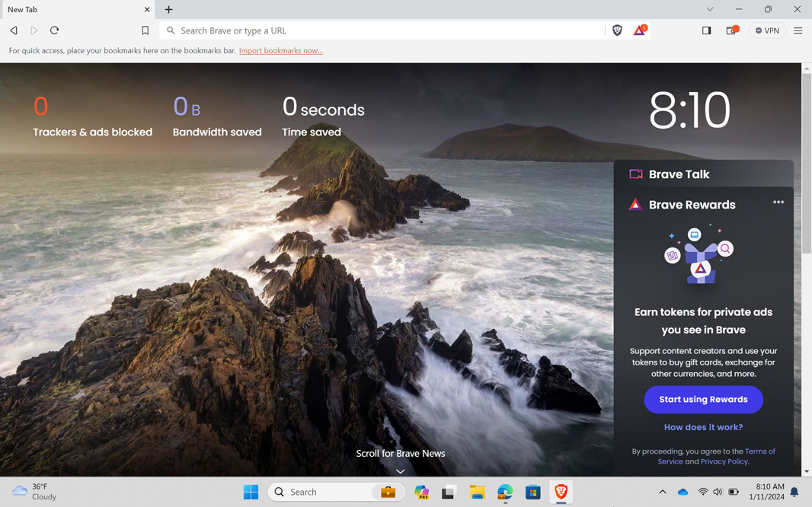Open the Brave Wallet icon
Image resolution: width=812 pixels, height=507 pixels.
pyautogui.click(x=731, y=30)
